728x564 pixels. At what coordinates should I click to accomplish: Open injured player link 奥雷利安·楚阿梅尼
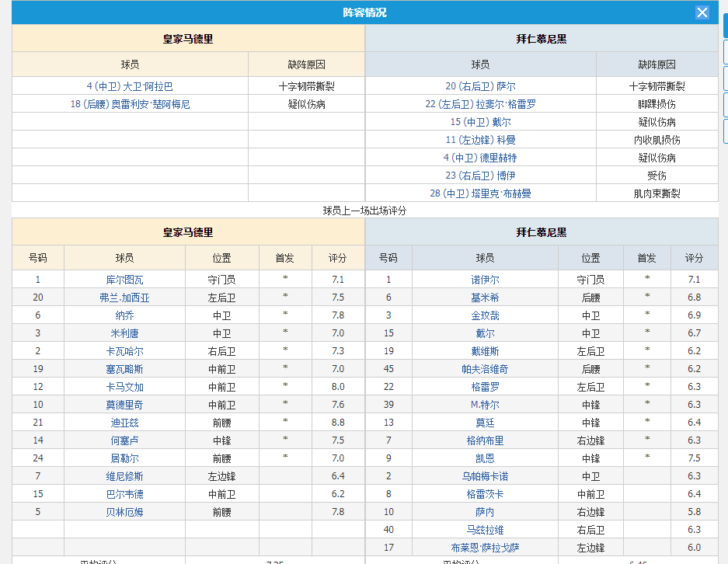point(130,104)
